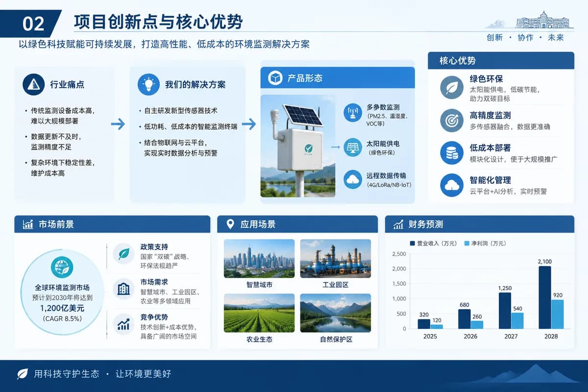Screen dimensions: 588x392
Task: Click the 财务预测 section header
Action: 480,224
